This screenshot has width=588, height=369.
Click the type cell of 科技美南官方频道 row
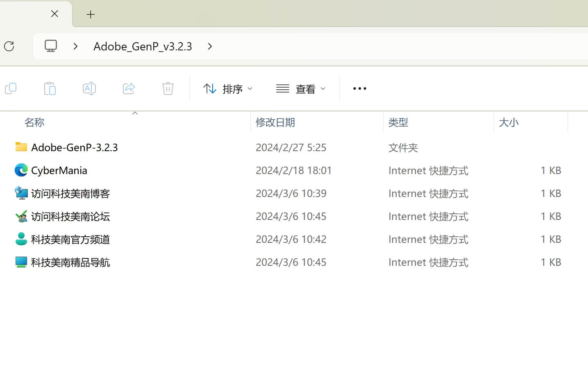point(428,239)
